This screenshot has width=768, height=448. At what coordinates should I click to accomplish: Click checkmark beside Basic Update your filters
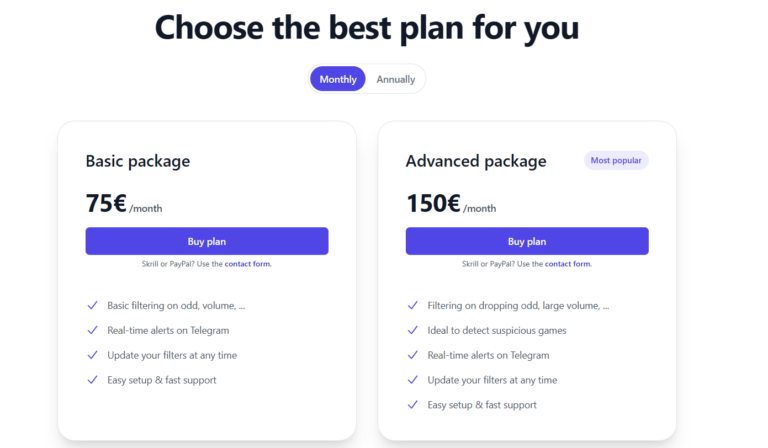tap(92, 355)
